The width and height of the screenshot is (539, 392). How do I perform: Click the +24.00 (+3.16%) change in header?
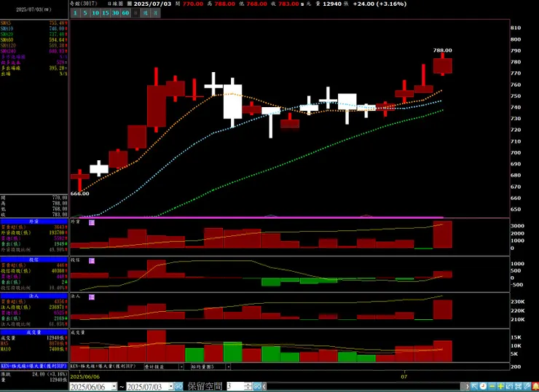(x=379, y=4)
